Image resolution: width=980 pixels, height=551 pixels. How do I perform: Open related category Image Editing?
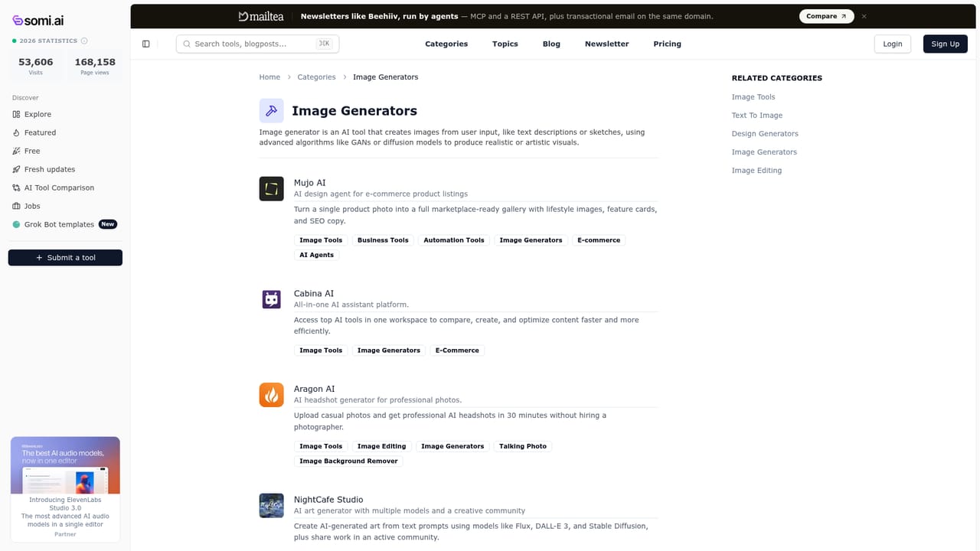click(x=756, y=171)
